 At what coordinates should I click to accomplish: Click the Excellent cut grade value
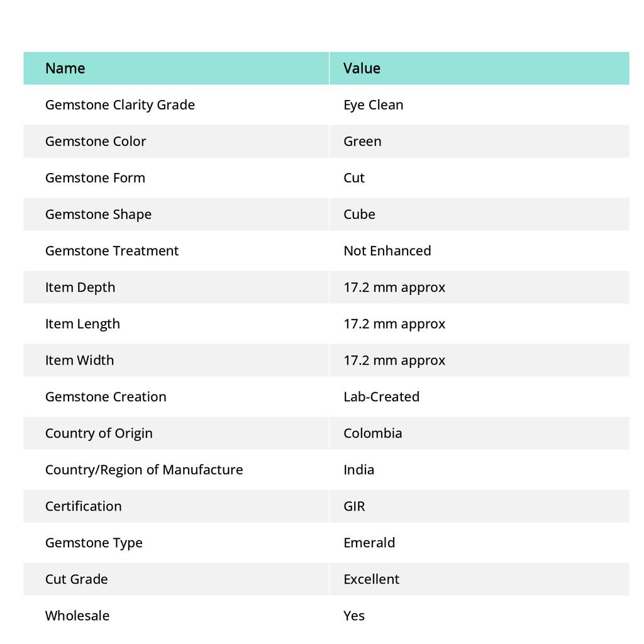pyautogui.click(x=371, y=579)
